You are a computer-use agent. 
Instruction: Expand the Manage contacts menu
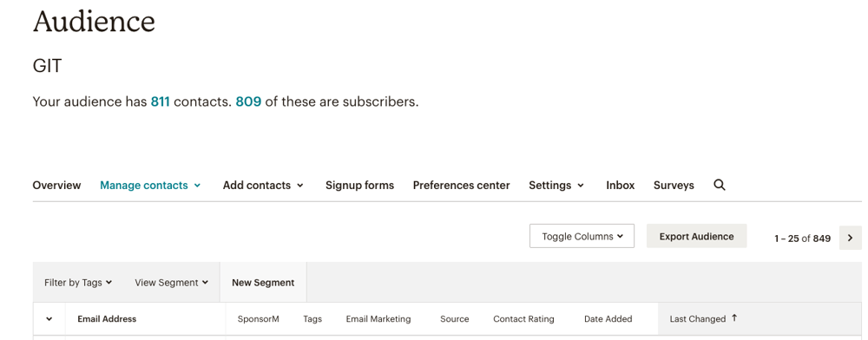click(x=150, y=186)
